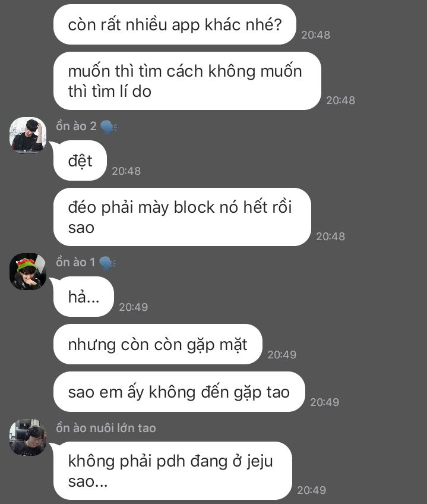This screenshot has width=427, height=504.
Task: Select the 'nhưng còn còn gặp mặt' message
Action: click(158, 344)
